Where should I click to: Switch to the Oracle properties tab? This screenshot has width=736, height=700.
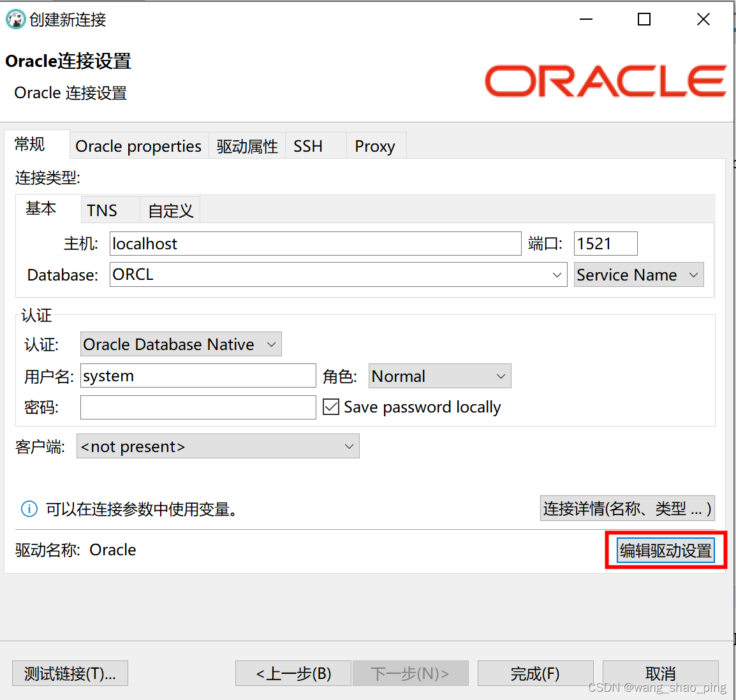click(138, 147)
